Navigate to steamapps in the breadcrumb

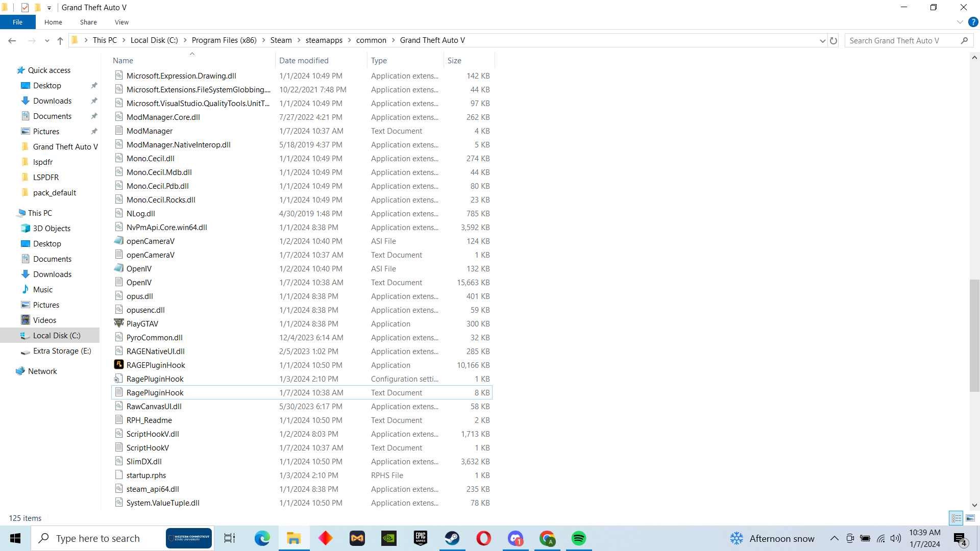(324, 40)
